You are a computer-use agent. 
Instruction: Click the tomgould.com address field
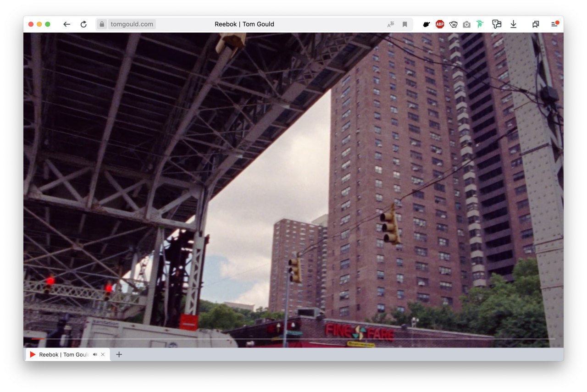pos(132,24)
